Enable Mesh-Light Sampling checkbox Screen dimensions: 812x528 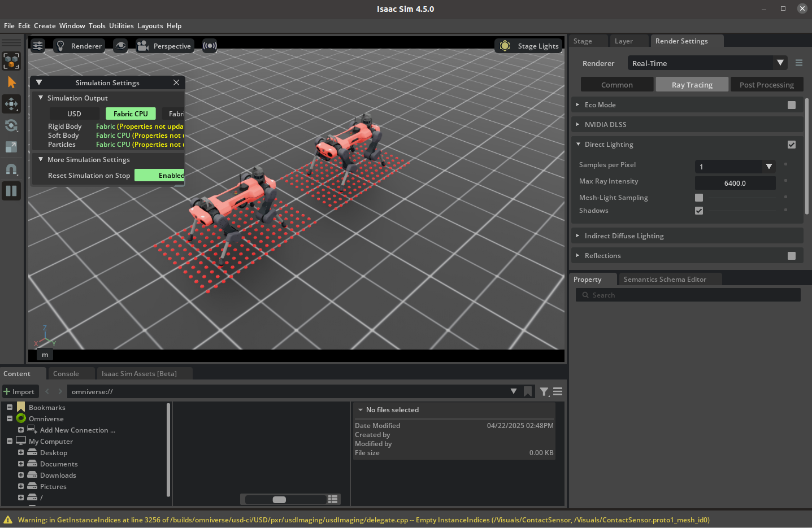699,198
